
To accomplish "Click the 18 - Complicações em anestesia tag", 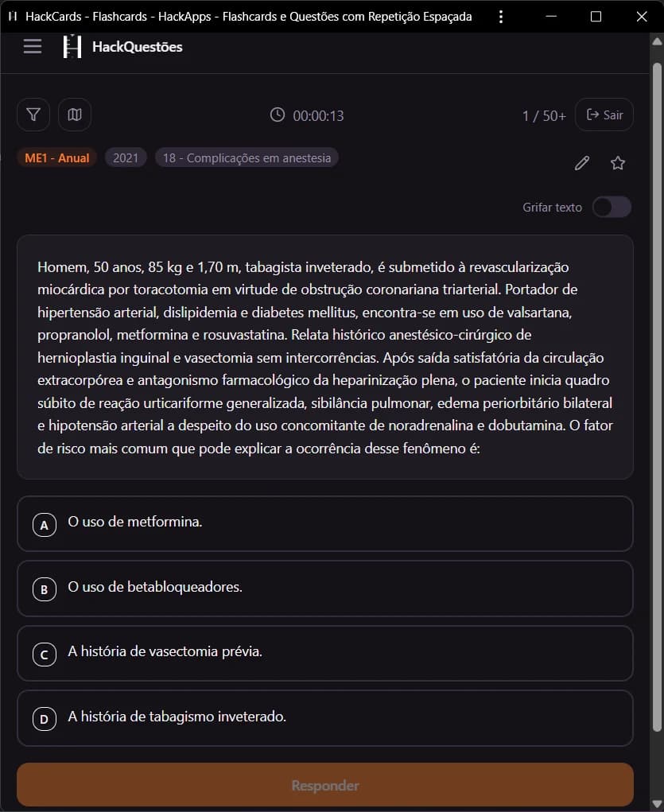I will 247,157.
